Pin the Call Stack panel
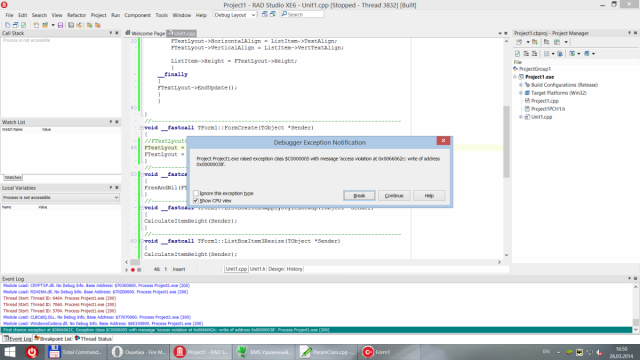Viewport: 640px width, 360px height. click(111, 33)
